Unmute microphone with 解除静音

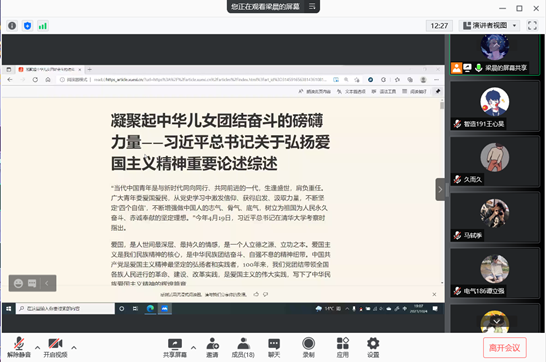click(x=19, y=347)
